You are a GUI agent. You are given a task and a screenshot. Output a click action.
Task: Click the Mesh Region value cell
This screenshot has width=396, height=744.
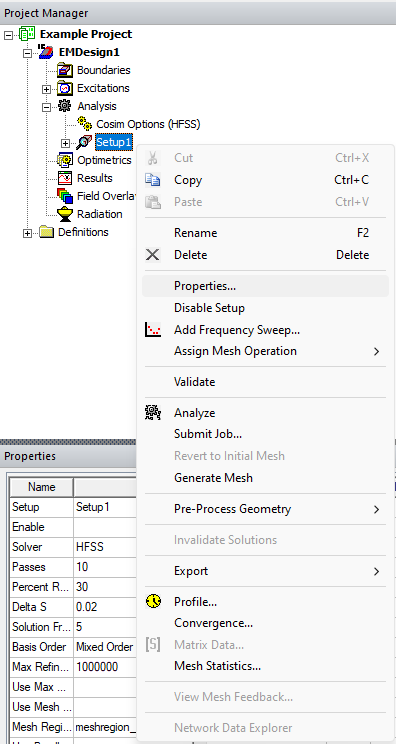coord(105,726)
